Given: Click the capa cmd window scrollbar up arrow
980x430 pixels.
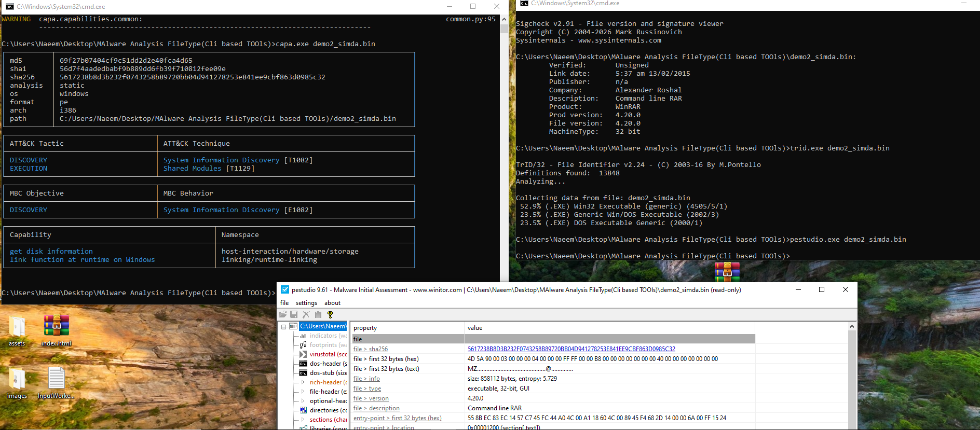Looking at the screenshot, I should coord(504,19).
